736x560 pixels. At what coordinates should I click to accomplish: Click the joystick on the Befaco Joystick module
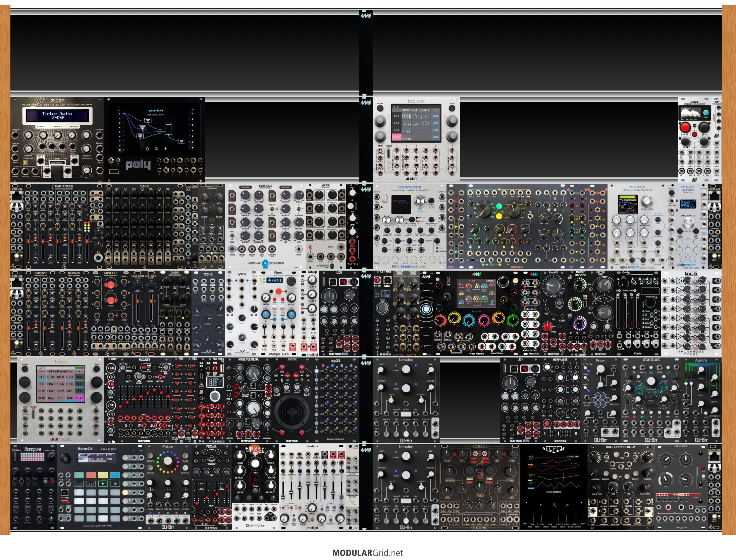tap(292, 411)
